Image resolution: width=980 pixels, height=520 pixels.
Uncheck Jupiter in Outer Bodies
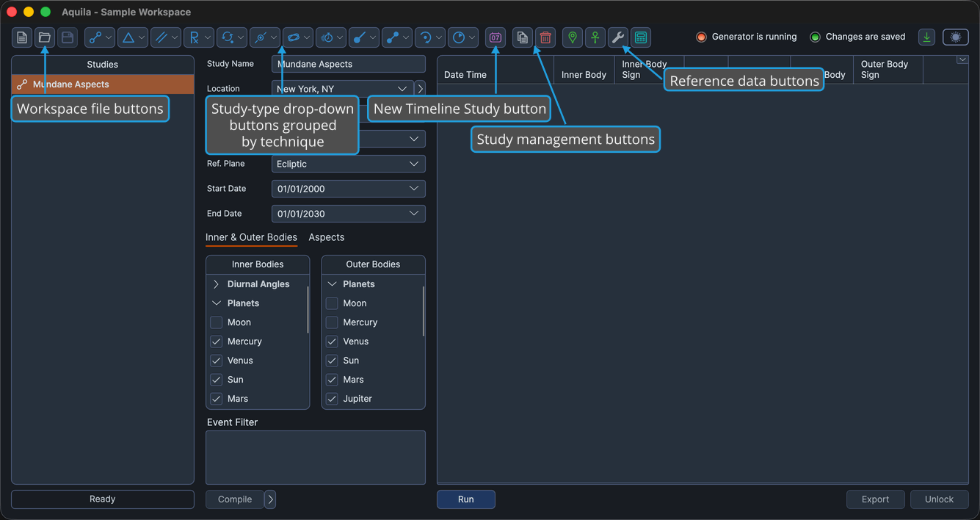[332, 399]
